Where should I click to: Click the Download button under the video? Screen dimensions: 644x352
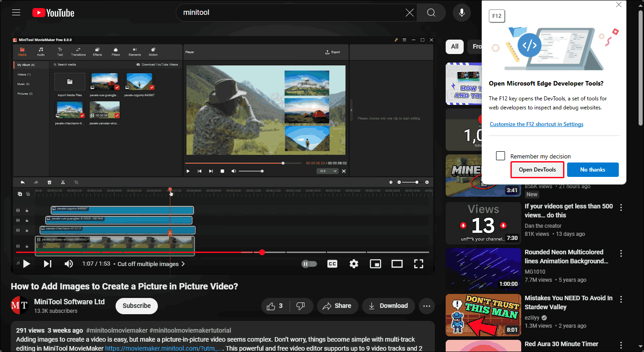(x=389, y=306)
